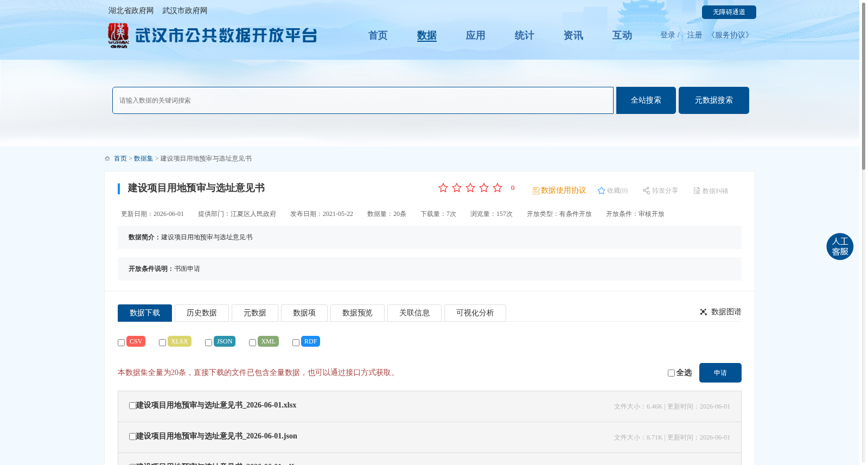Click the page vertical scrollbar thumb
This screenshot has width=868, height=465.
[x=864, y=86]
